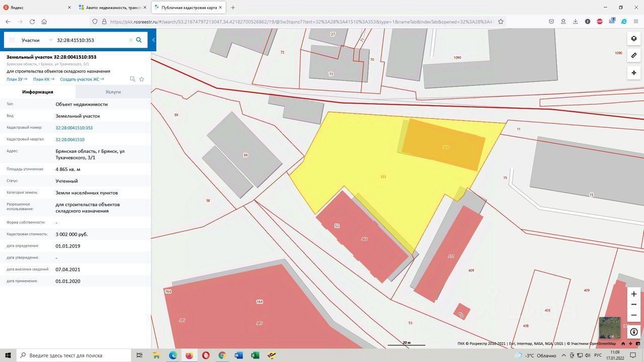Save page to Pocket
Screen dimensions: 644x362
pos(551,22)
